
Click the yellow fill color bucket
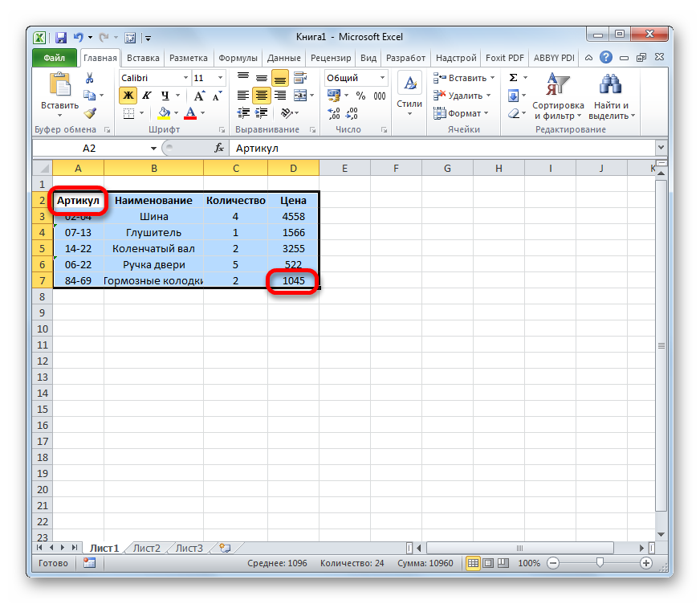click(x=165, y=113)
